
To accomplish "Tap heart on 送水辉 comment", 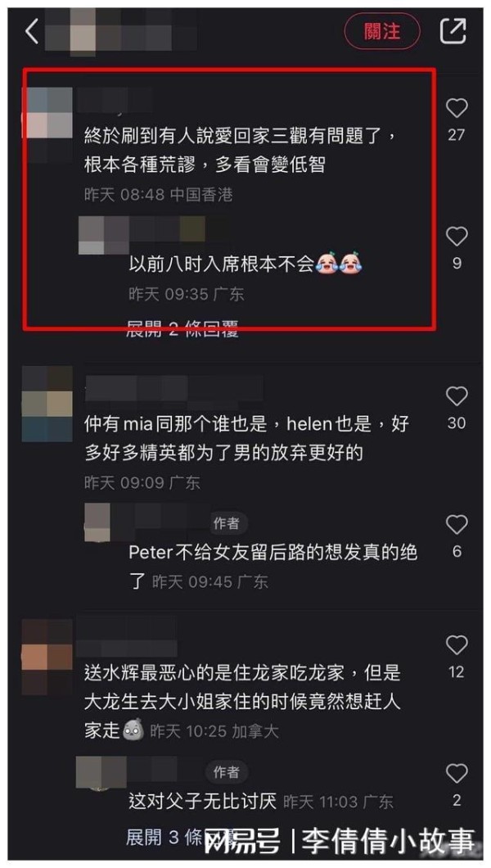I will pyautogui.click(x=457, y=645).
